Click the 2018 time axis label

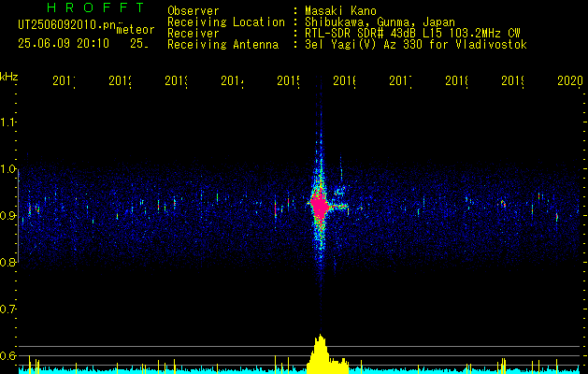457,80
